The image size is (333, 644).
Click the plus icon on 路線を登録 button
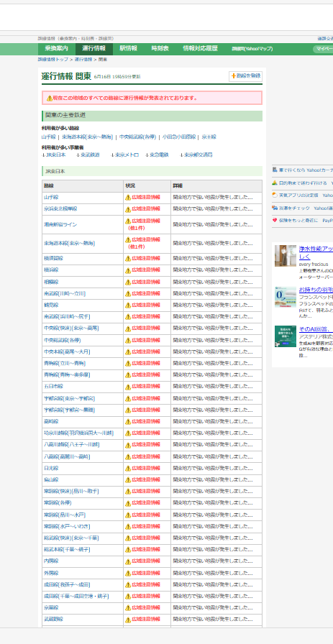[234, 76]
